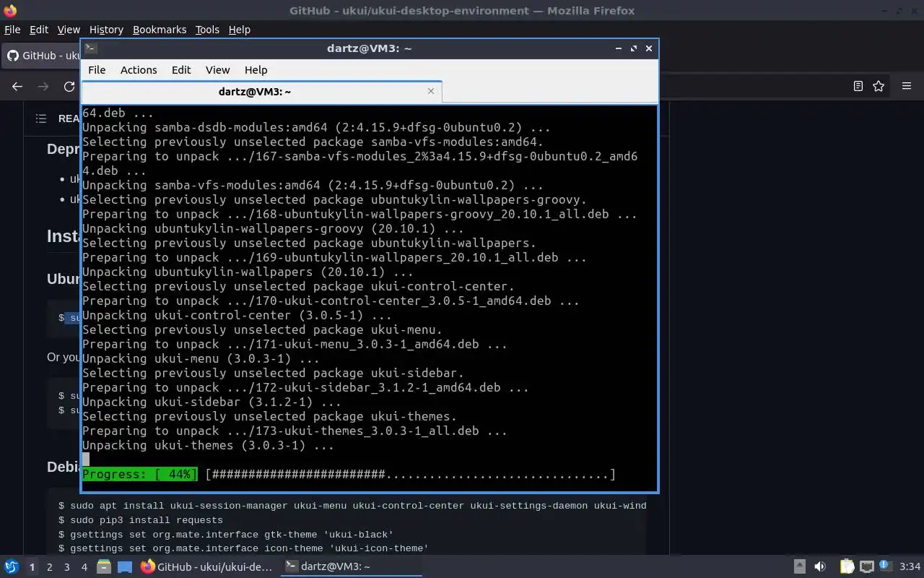
Task: Click the 'Unpacking ukui-control-center (3.0.5-1)' terminal line
Action: point(237,316)
